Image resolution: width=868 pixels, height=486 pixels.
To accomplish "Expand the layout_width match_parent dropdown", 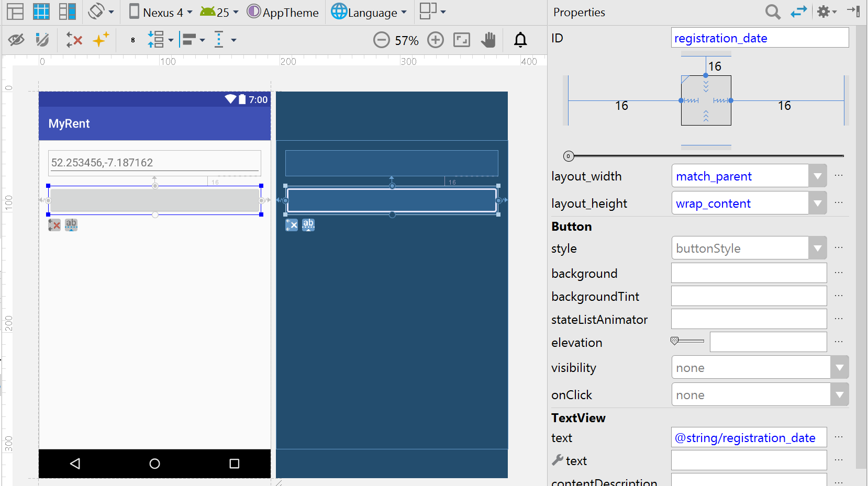I will pyautogui.click(x=817, y=176).
